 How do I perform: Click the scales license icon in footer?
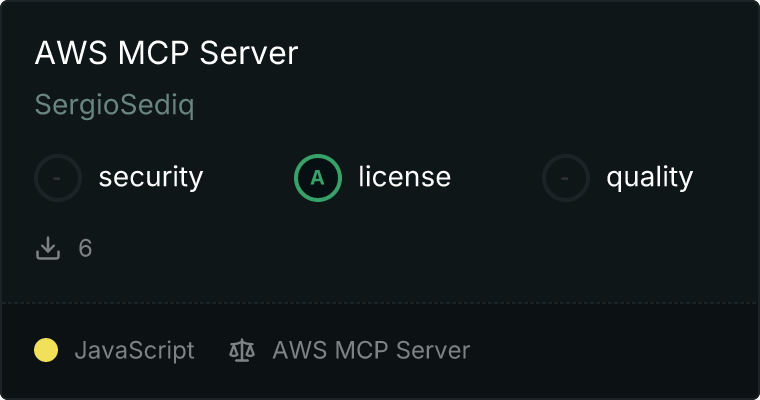(x=241, y=351)
